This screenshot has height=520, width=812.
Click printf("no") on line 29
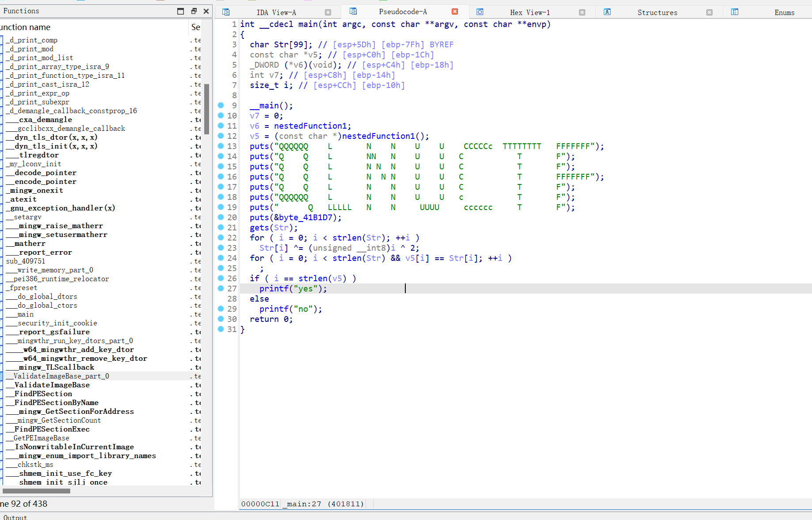290,309
